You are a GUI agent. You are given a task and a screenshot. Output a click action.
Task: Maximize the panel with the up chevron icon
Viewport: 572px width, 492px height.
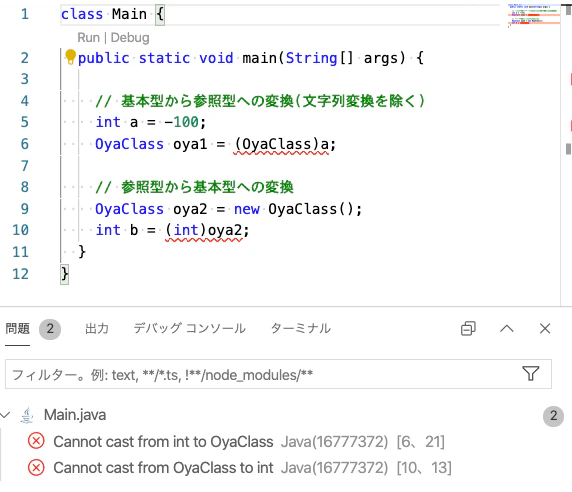tap(507, 329)
